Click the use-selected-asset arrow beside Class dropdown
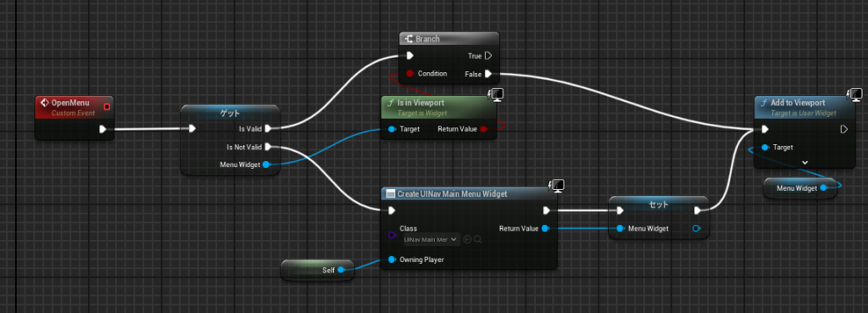Viewport: 868px width, 313px height. pyautogui.click(x=467, y=239)
